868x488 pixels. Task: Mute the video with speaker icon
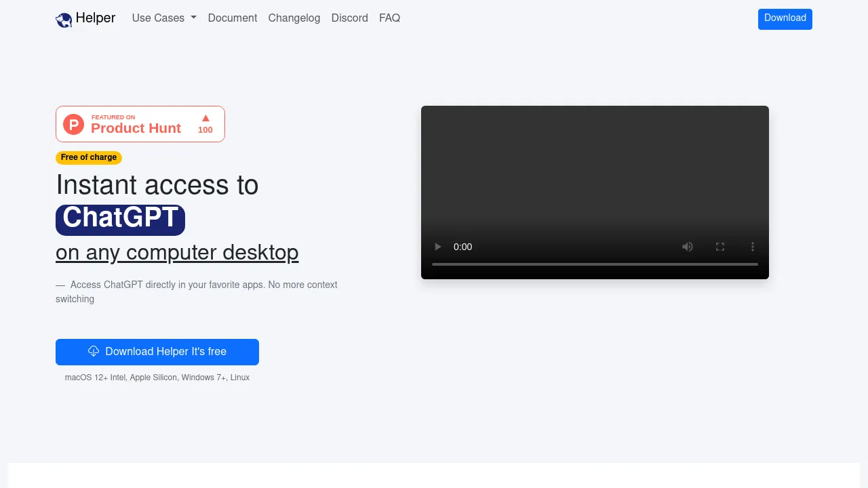[688, 247]
